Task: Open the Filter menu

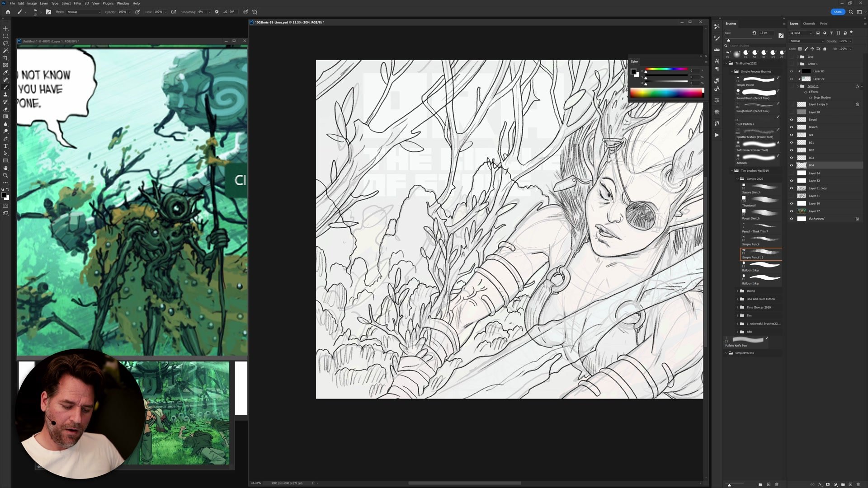Action: point(77,3)
